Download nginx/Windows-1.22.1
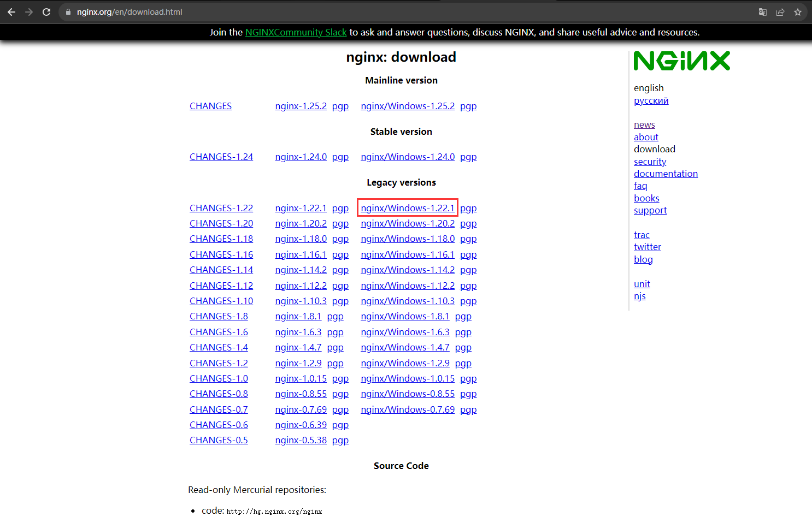This screenshot has height=517, width=812. coord(408,208)
